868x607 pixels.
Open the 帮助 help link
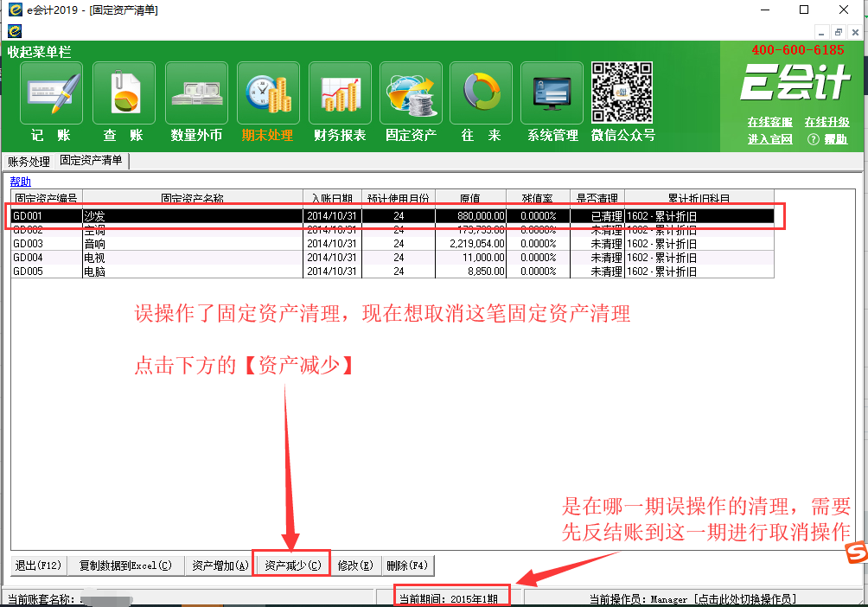(21, 181)
